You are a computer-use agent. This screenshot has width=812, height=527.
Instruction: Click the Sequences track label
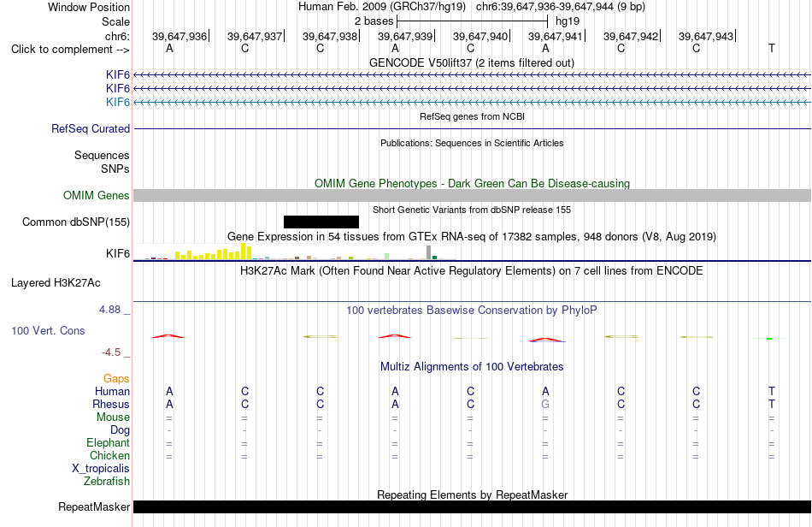pos(102,155)
